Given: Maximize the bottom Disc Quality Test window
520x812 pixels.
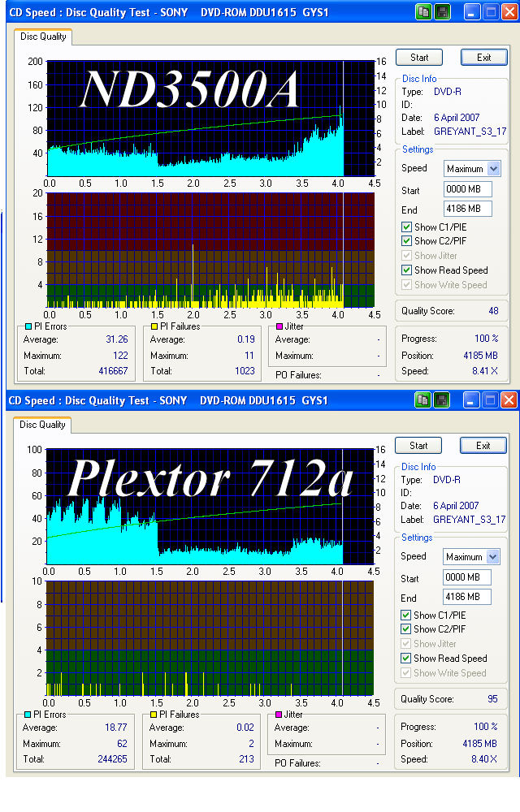Looking at the screenshot, I should coord(490,400).
